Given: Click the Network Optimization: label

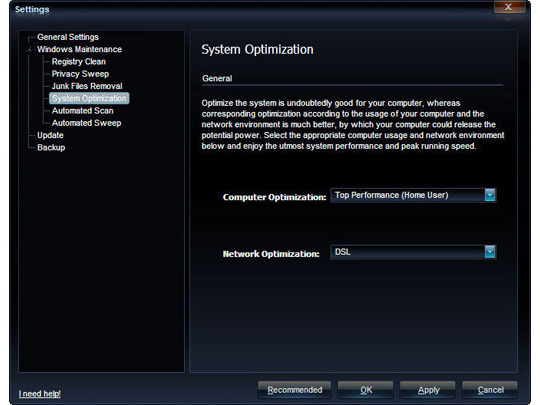Looking at the screenshot, I should pyautogui.click(x=271, y=254).
